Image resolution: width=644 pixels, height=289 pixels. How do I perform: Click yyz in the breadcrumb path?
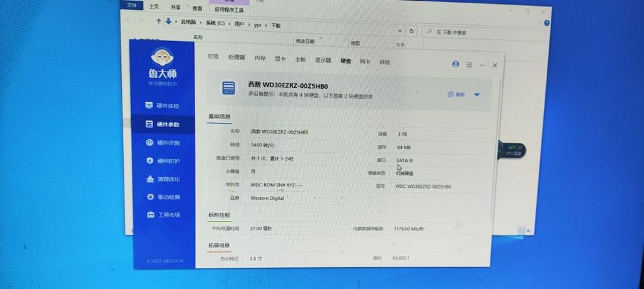click(x=257, y=25)
